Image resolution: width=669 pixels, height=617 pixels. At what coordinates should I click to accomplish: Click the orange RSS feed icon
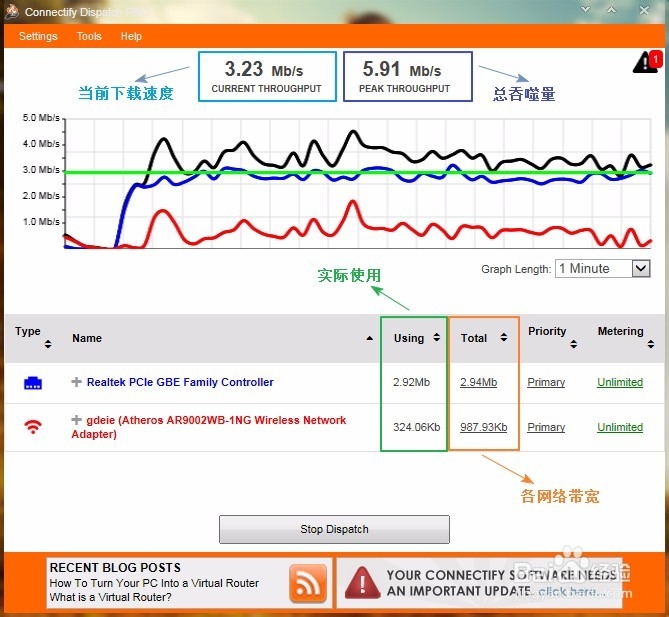click(308, 583)
